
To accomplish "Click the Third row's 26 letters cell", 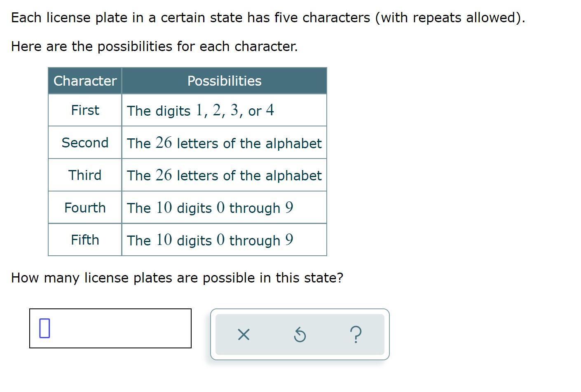I will [224, 175].
